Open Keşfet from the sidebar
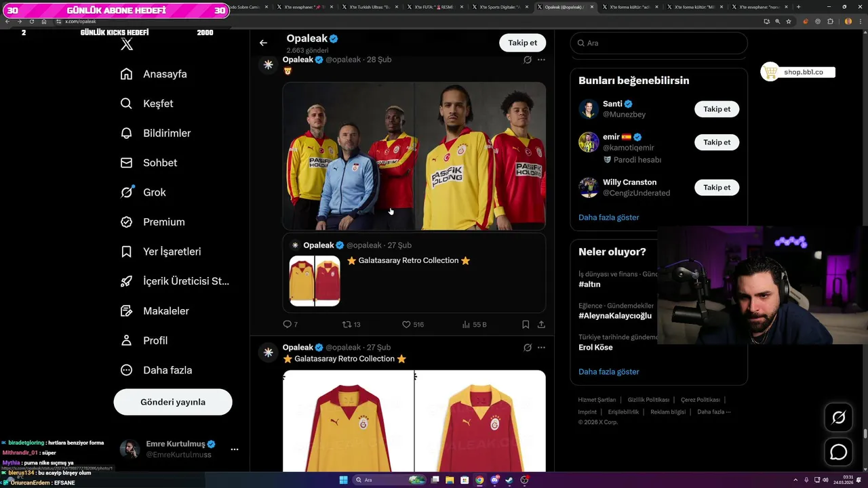This screenshot has height=488, width=868. point(146,104)
